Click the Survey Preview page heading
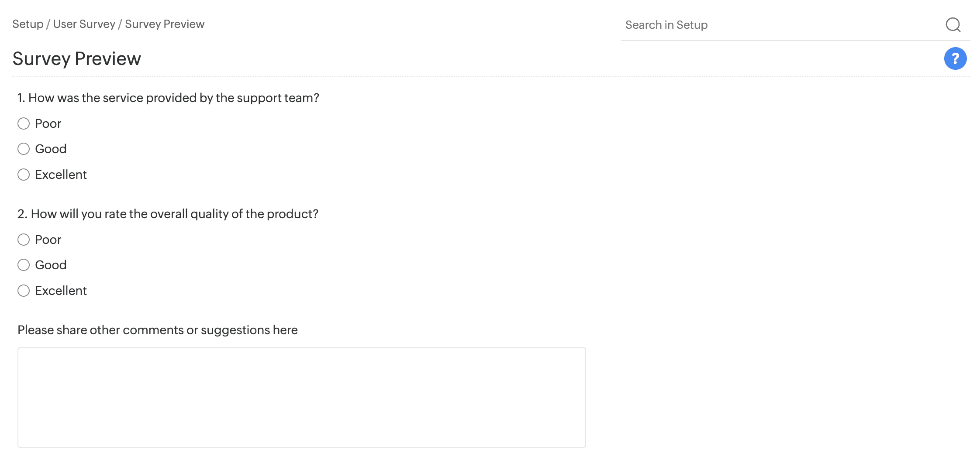This screenshot has height=473, width=980. (x=76, y=58)
